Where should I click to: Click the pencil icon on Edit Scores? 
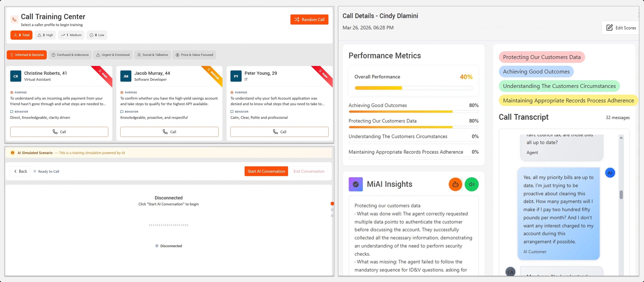coord(609,28)
